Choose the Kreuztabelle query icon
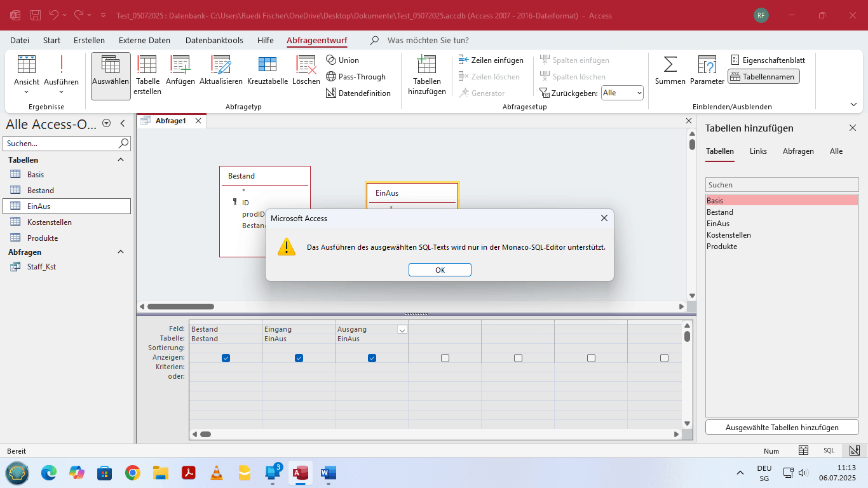Screen dimensions: 868x488 coord(267,65)
